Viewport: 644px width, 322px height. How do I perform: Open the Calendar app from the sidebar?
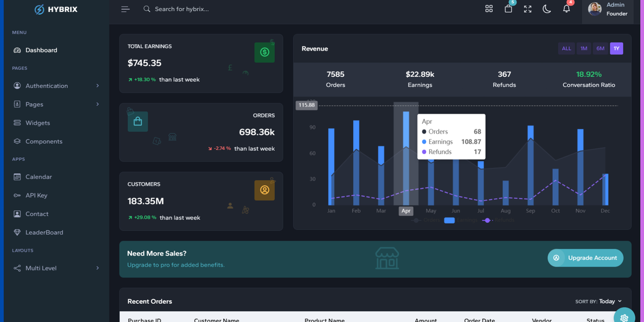[x=40, y=176]
